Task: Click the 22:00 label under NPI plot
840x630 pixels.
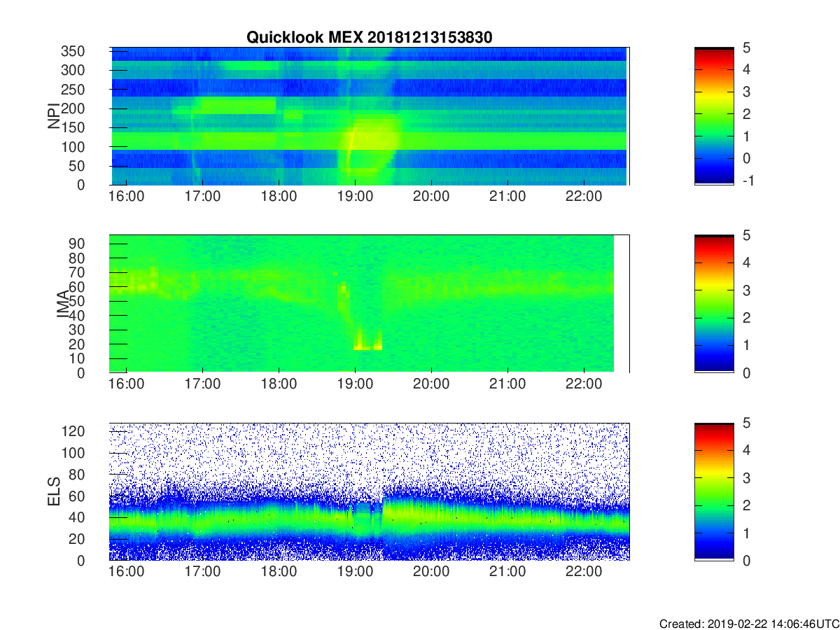Action: pos(583,197)
